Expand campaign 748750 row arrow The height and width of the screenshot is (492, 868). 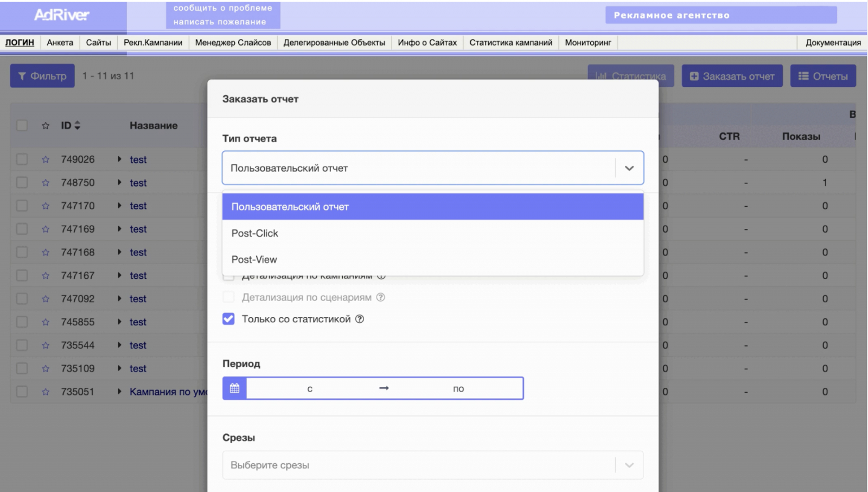tap(119, 182)
